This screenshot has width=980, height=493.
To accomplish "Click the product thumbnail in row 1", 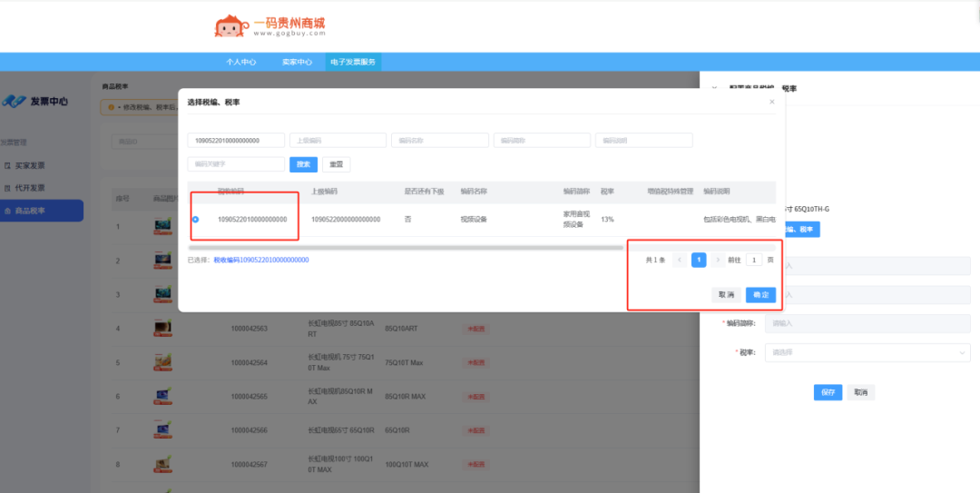I will pyautogui.click(x=162, y=226).
